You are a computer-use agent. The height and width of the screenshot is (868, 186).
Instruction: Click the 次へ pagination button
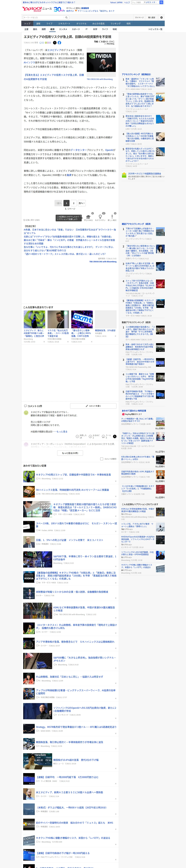pyautogui.click(x=82, y=203)
